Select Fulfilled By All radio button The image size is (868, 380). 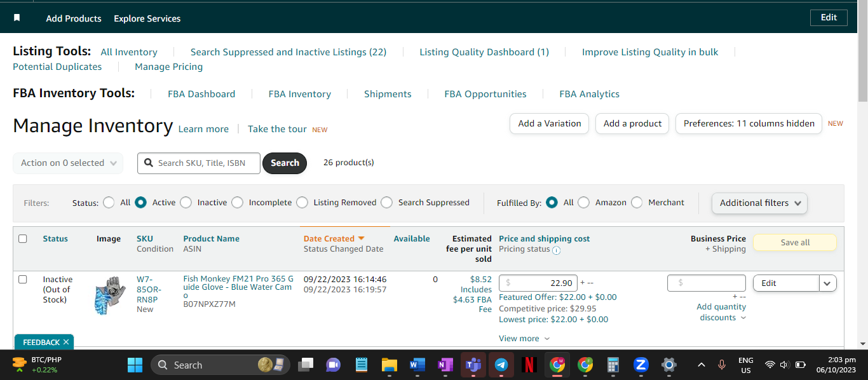click(552, 203)
